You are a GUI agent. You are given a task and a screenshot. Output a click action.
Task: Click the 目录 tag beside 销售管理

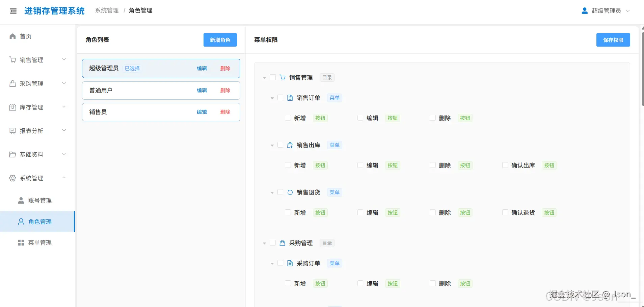point(327,78)
